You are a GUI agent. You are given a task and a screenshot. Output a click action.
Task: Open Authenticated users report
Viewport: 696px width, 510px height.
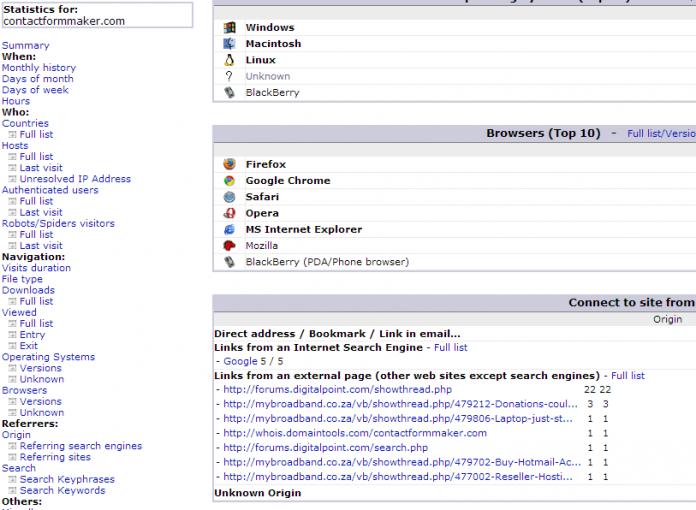click(x=50, y=190)
